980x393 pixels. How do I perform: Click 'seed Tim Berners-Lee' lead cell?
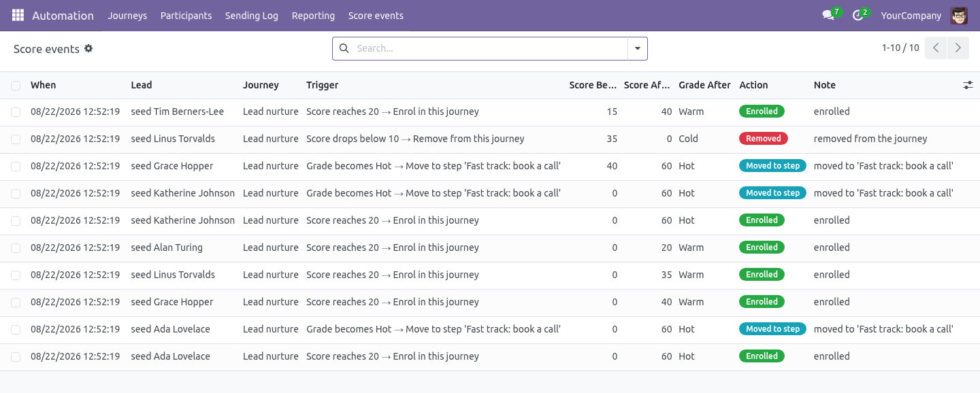[177, 112]
